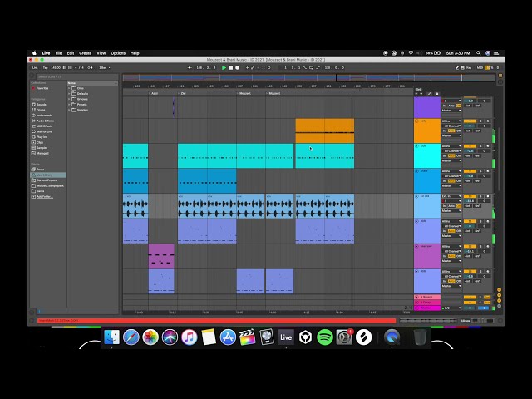Expand the Samples folder in browser
The height and width of the screenshot is (399, 532).
(69, 110)
